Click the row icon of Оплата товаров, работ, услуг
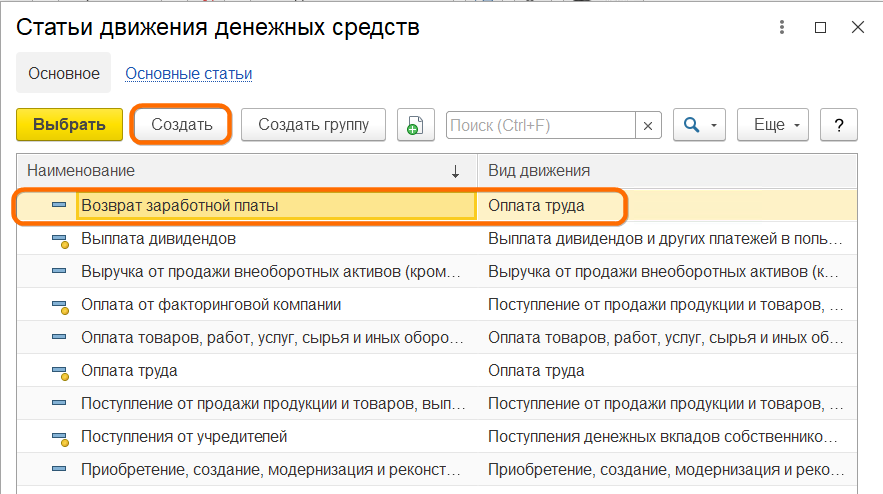This screenshot has width=883, height=494. pyautogui.click(x=59, y=337)
